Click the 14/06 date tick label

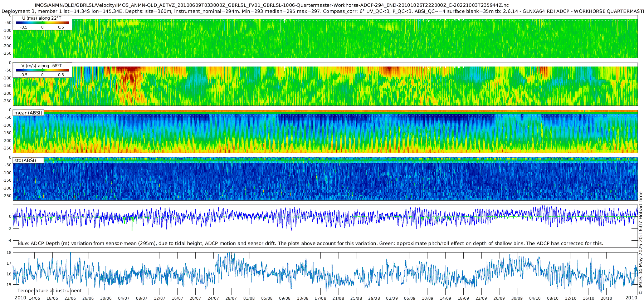coord(34,298)
